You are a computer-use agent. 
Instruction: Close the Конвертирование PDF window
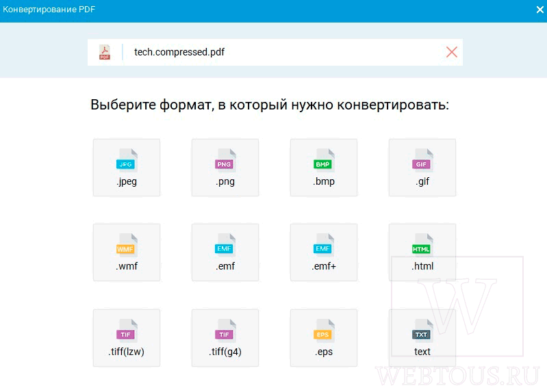[539, 10]
